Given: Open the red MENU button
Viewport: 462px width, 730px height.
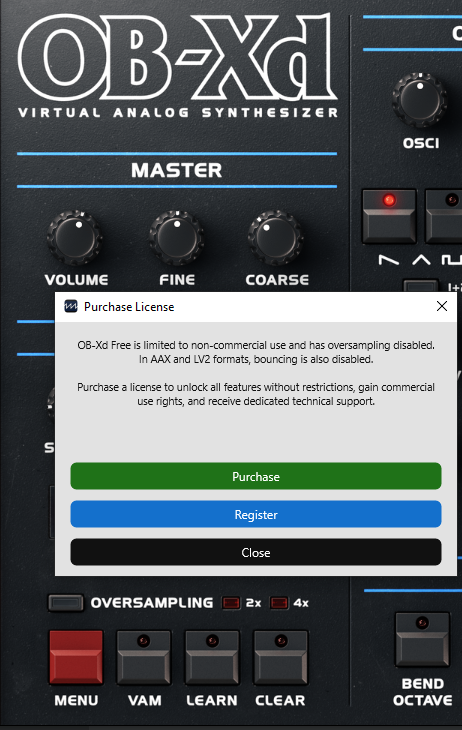Looking at the screenshot, I should click(x=76, y=657).
